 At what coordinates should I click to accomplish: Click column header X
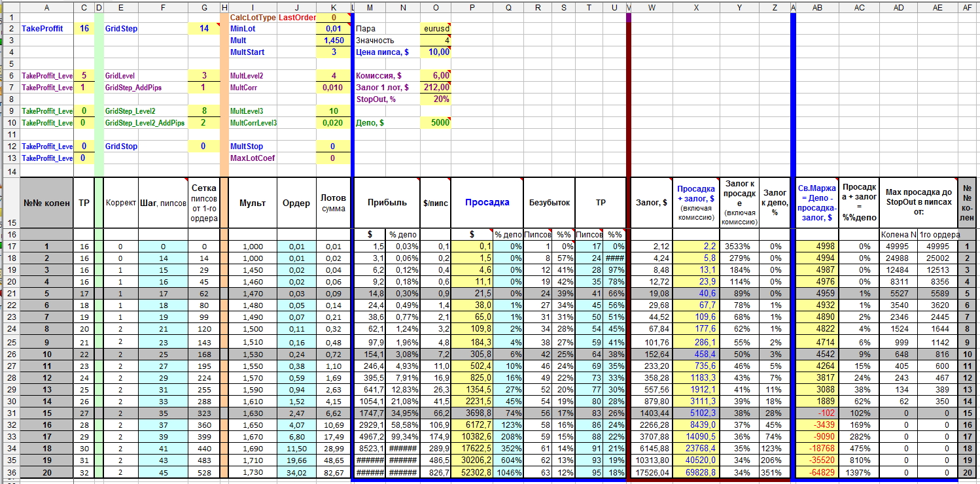696,7
